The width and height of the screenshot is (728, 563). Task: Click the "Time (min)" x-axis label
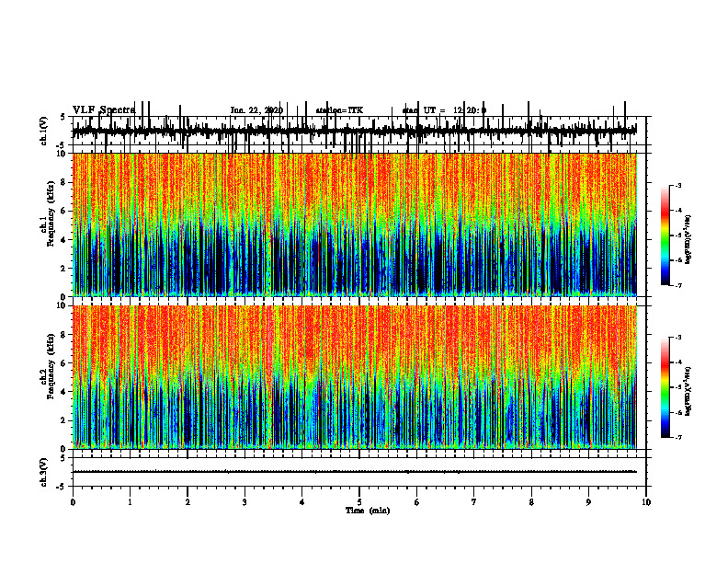click(368, 511)
